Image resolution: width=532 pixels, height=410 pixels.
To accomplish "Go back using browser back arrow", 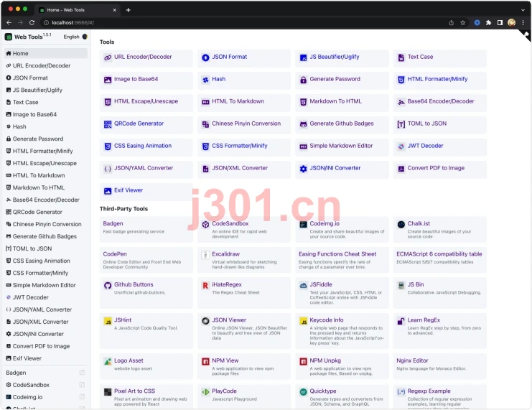I will 9,23.
